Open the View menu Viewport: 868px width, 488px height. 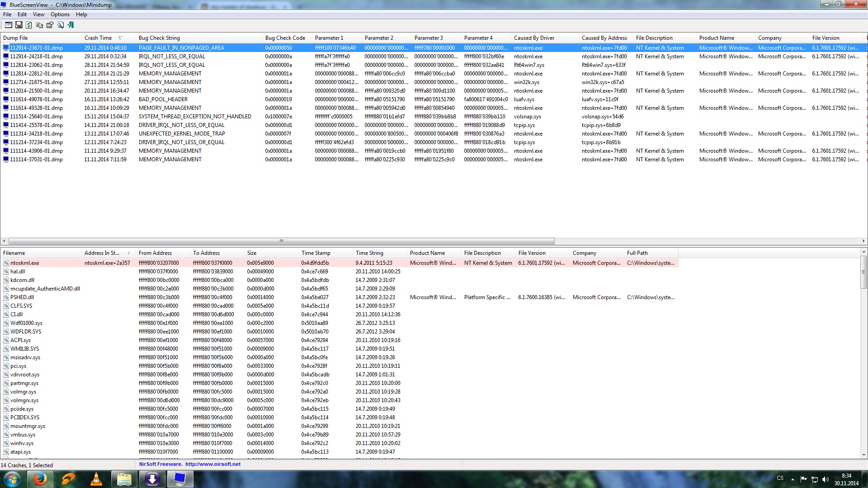coord(38,14)
